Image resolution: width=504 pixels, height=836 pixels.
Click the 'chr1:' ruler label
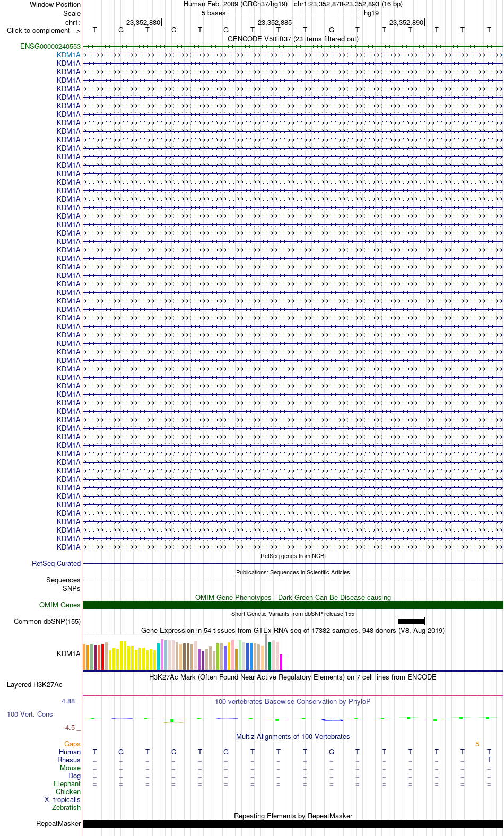(x=73, y=23)
